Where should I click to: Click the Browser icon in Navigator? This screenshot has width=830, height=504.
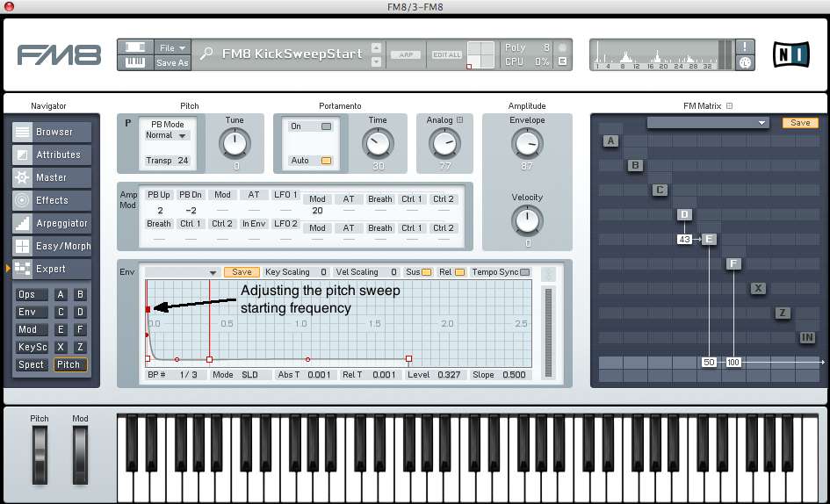[x=22, y=132]
